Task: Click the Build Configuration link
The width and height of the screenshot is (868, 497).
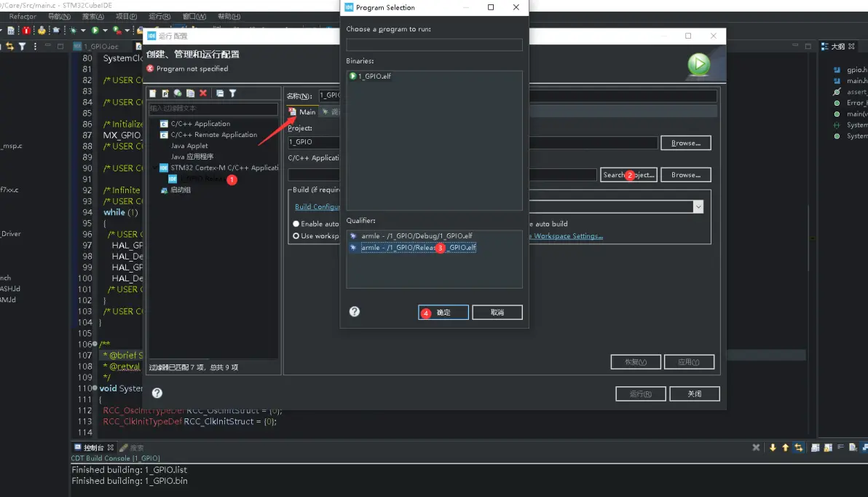Action: (x=317, y=207)
